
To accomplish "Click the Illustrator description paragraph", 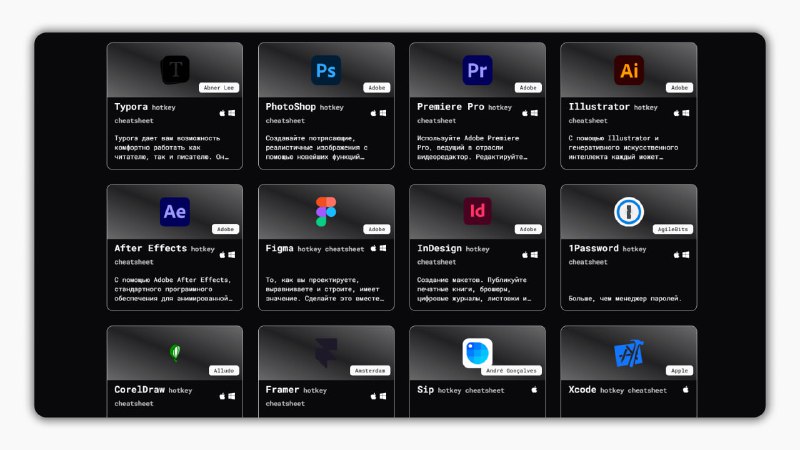I will 623,147.
